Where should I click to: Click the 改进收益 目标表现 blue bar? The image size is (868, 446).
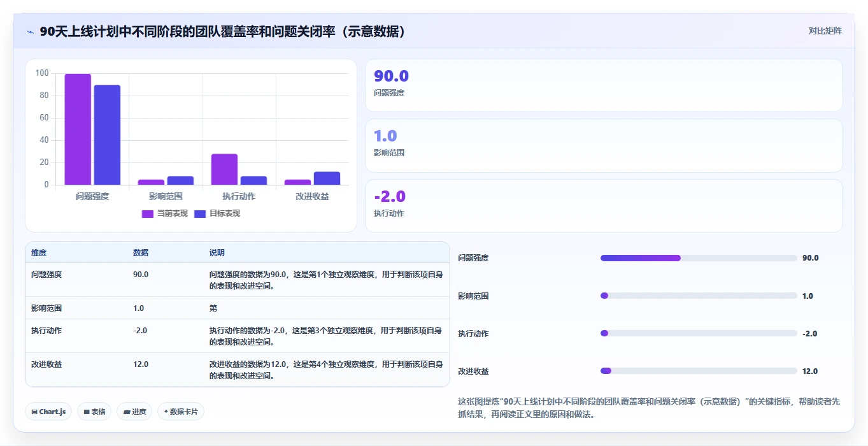click(x=327, y=178)
